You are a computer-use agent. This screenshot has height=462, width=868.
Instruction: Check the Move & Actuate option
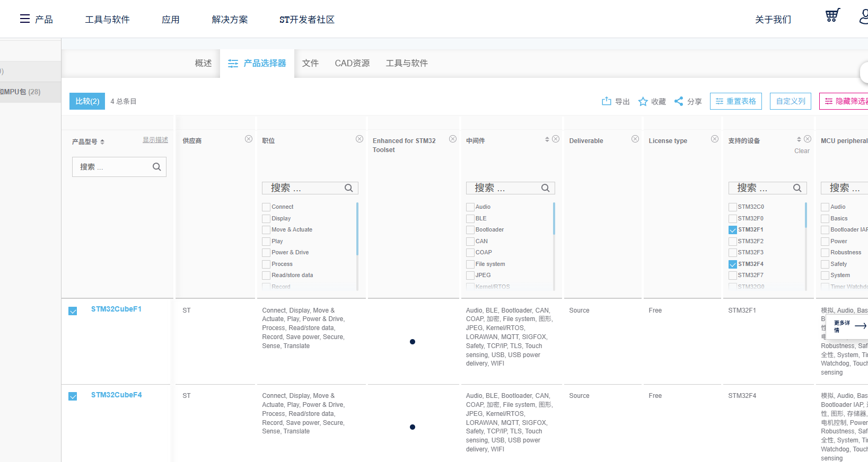coord(266,230)
